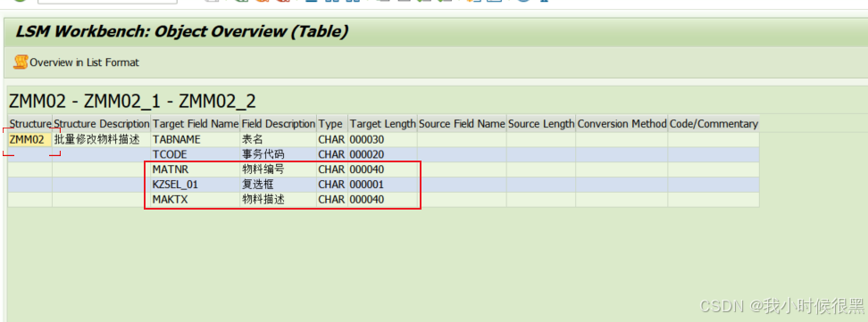
Task: Click the 000030 target length cell
Action: point(382,139)
